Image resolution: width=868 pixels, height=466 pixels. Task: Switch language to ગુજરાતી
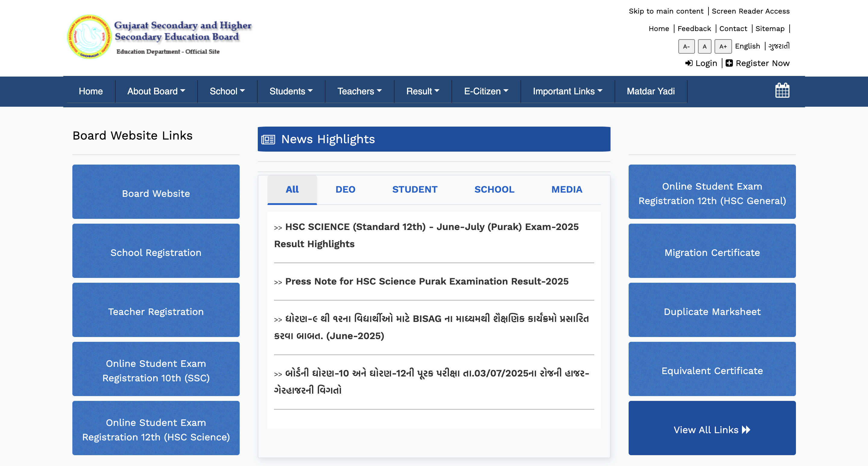point(779,46)
